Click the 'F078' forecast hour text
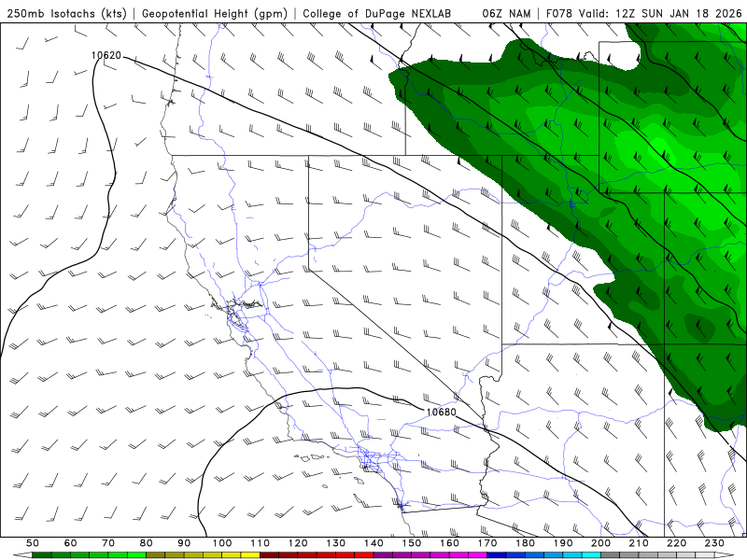The height and width of the screenshot is (560, 747). (x=559, y=13)
